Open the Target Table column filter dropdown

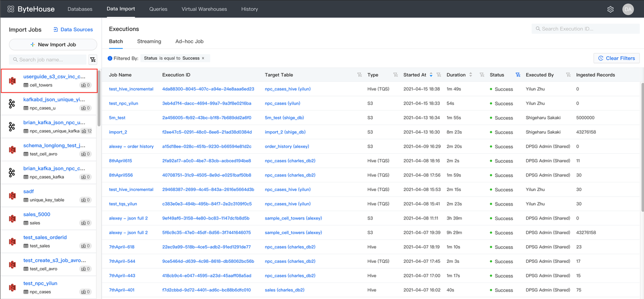[x=359, y=75]
